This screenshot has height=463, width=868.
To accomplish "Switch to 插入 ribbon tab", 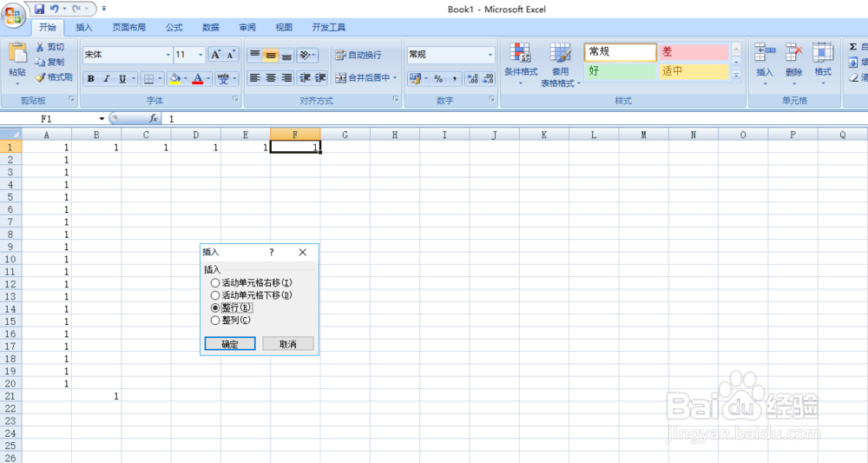I will tap(83, 27).
